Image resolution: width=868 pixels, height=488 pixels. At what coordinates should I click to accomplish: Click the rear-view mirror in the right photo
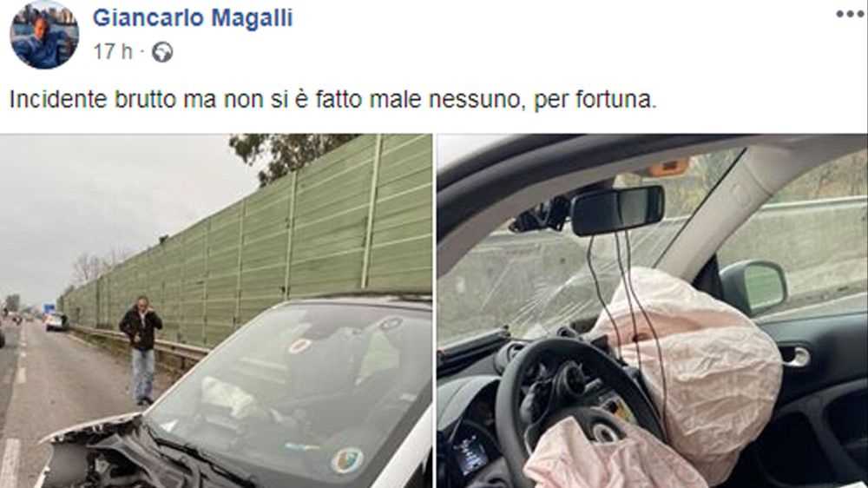pos(617,210)
